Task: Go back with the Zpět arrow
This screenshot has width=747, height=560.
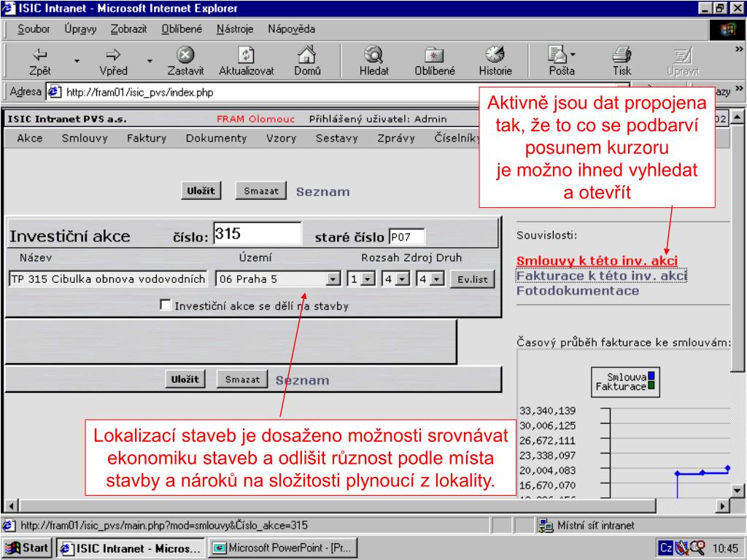Action: [x=39, y=62]
